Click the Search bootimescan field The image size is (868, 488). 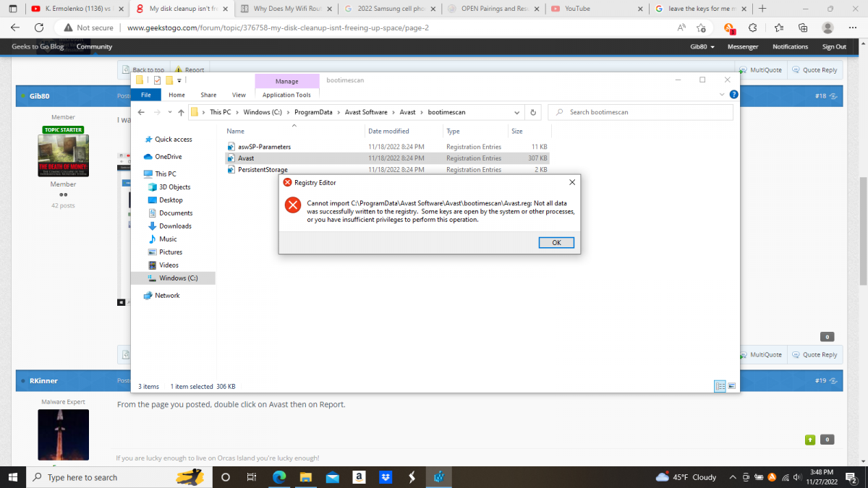point(640,113)
